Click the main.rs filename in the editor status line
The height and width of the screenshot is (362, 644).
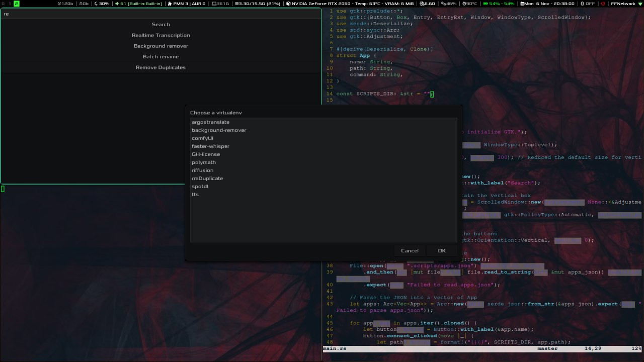335,348
